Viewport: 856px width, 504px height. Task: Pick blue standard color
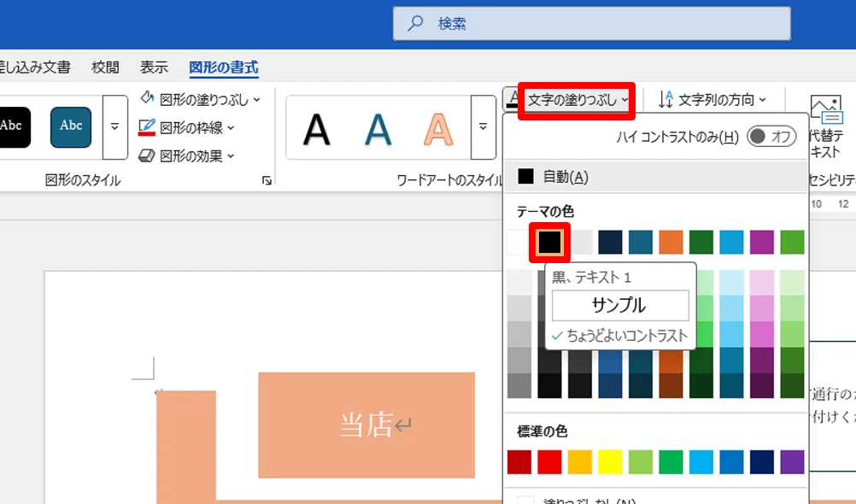[x=731, y=462]
